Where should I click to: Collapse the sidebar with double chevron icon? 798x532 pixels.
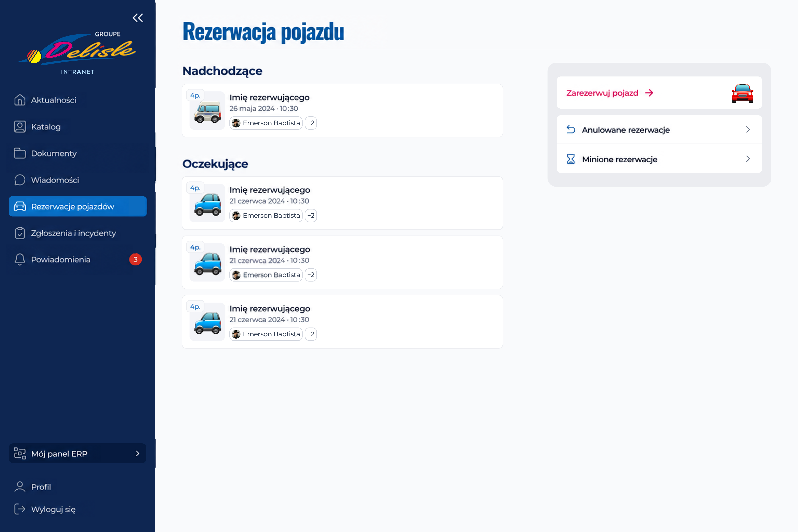point(138,18)
